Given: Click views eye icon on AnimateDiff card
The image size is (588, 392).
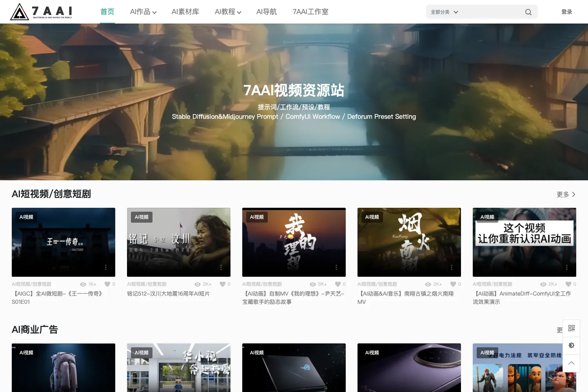Looking at the screenshot, I should click(x=543, y=284).
